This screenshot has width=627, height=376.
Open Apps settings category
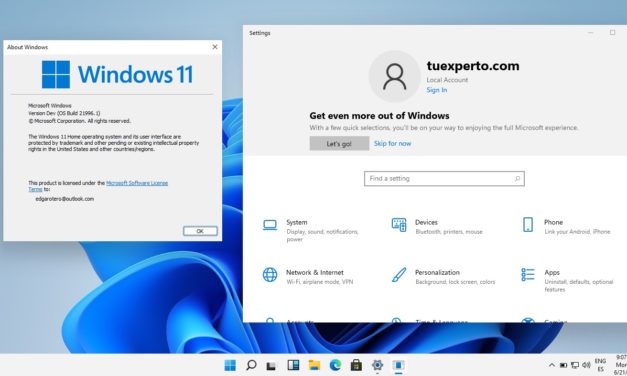(567, 280)
